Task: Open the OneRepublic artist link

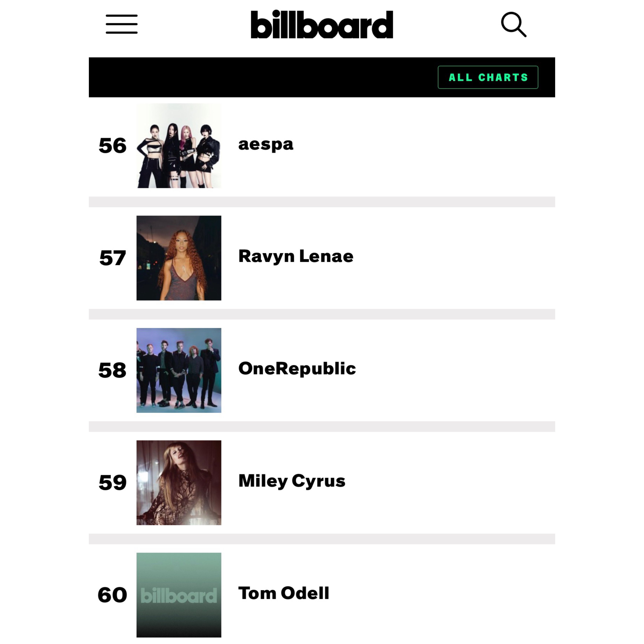Action: [297, 368]
